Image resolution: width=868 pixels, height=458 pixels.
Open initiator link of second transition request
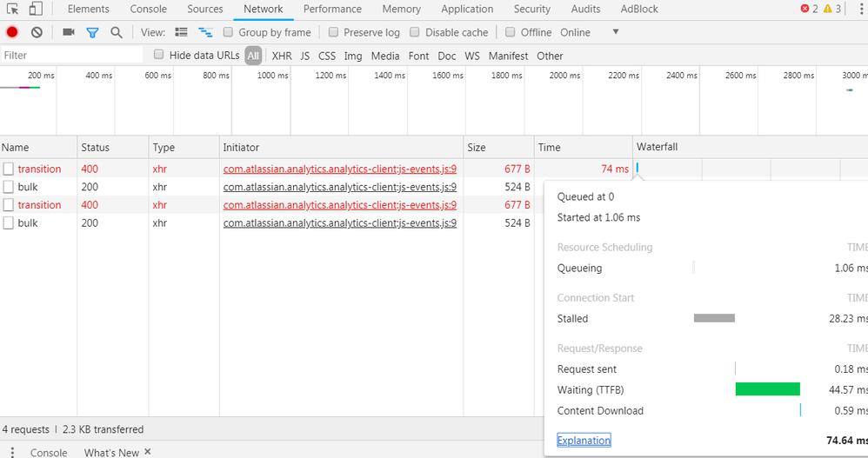tap(340, 204)
